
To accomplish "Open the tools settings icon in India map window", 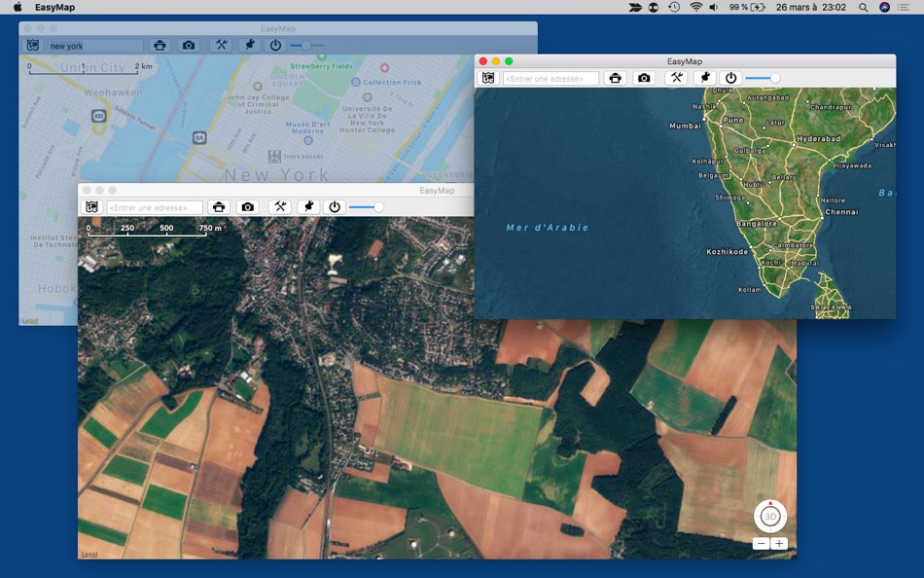I will [x=676, y=78].
